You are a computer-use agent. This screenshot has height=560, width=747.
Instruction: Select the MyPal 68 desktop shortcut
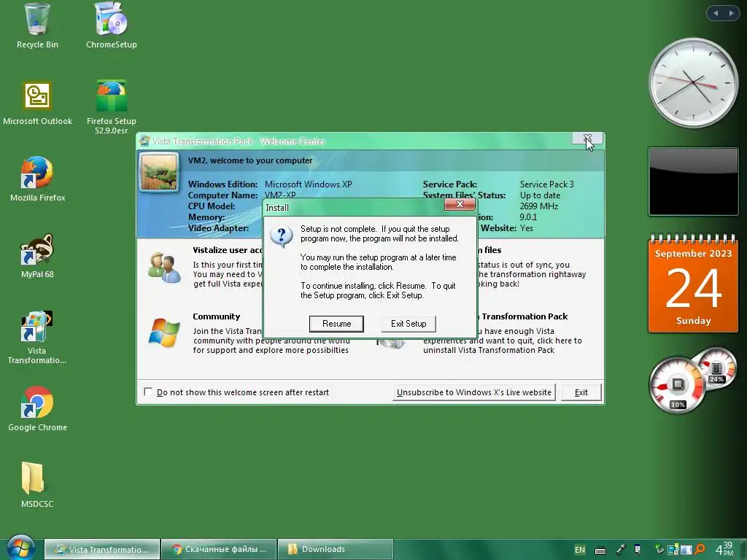point(37,256)
